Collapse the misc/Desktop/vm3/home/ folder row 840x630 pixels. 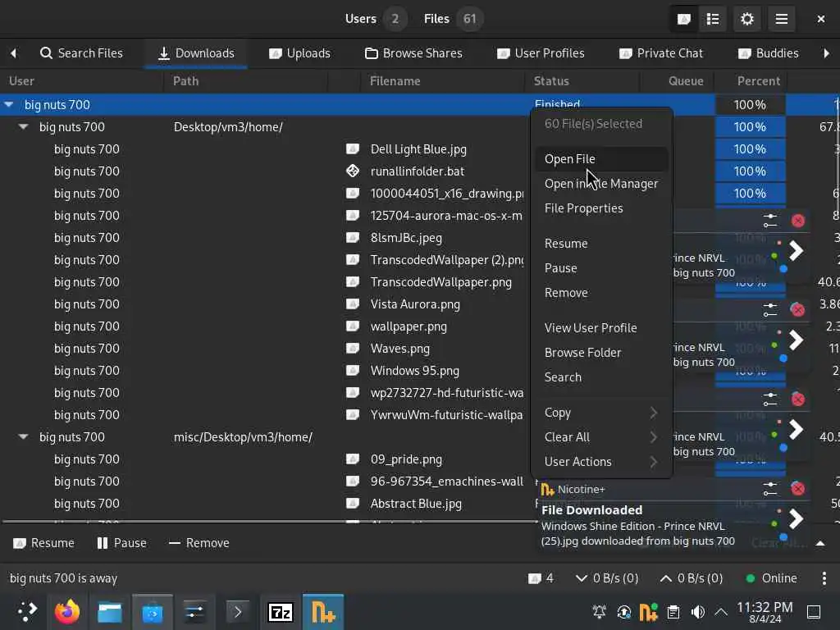pos(23,436)
